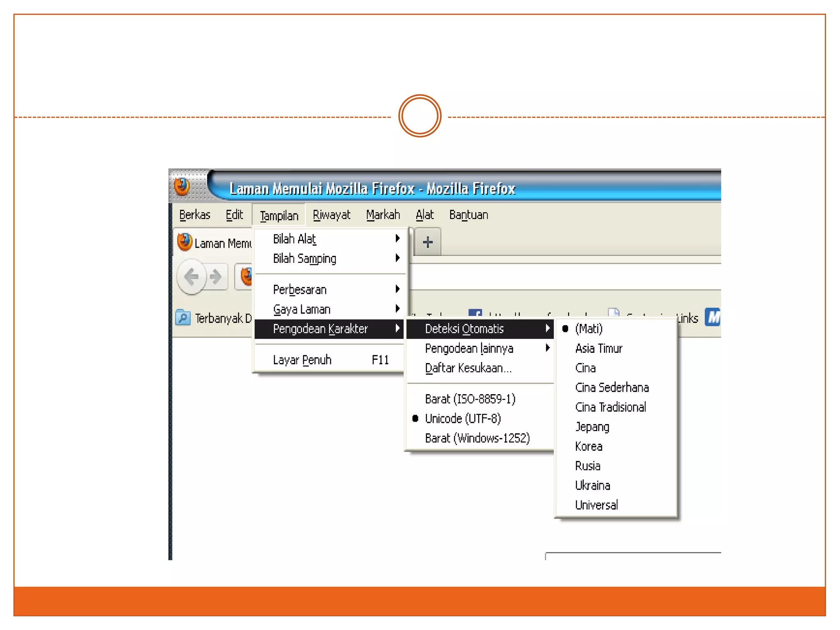
Task: Click the back navigation arrow
Action: pos(192,276)
